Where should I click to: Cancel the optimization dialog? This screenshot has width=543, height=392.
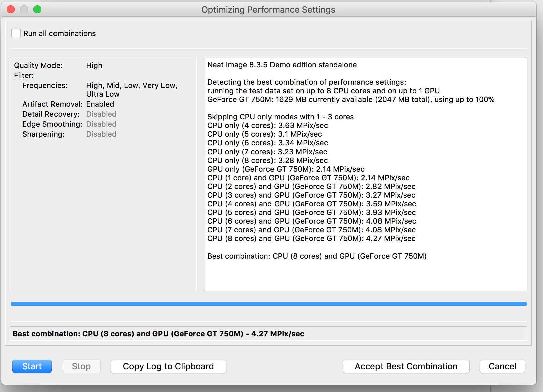pos(503,366)
